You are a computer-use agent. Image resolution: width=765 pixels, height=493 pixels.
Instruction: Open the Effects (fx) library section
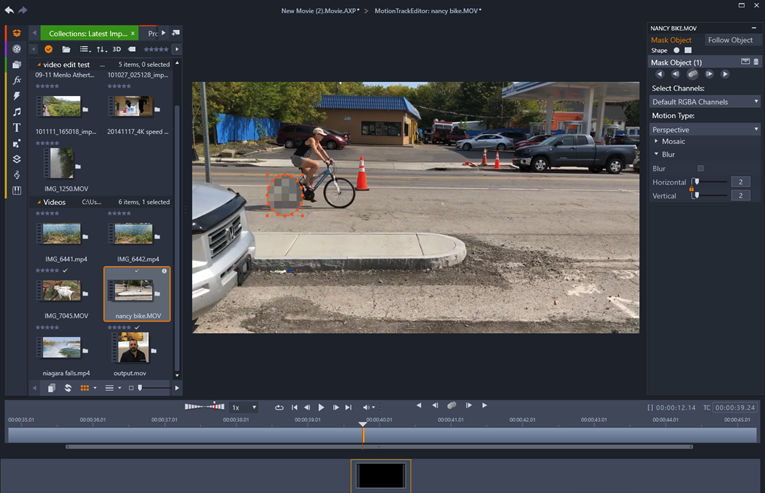(x=17, y=80)
